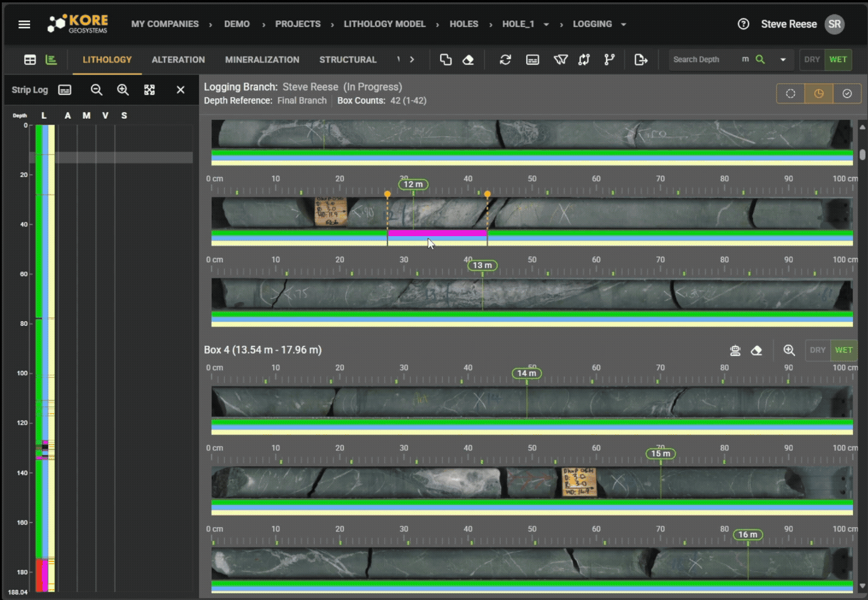The image size is (868, 600).
Task: Open the hamburger main menu
Action: click(x=24, y=24)
